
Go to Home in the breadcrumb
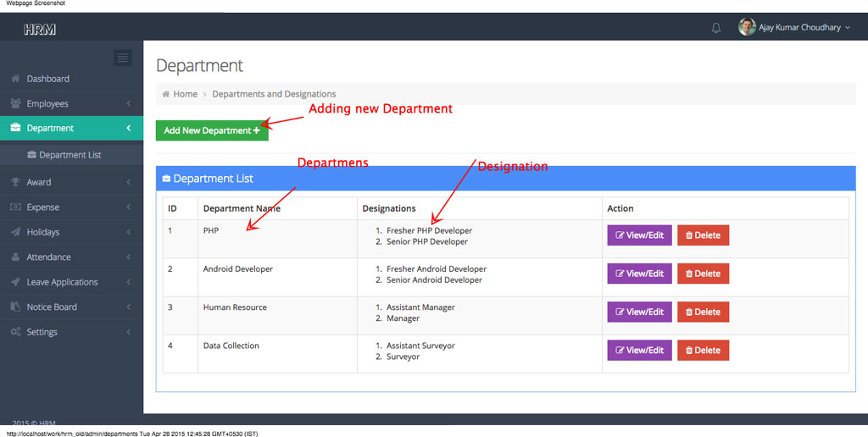pyautogui.click(x=185, y=94)
